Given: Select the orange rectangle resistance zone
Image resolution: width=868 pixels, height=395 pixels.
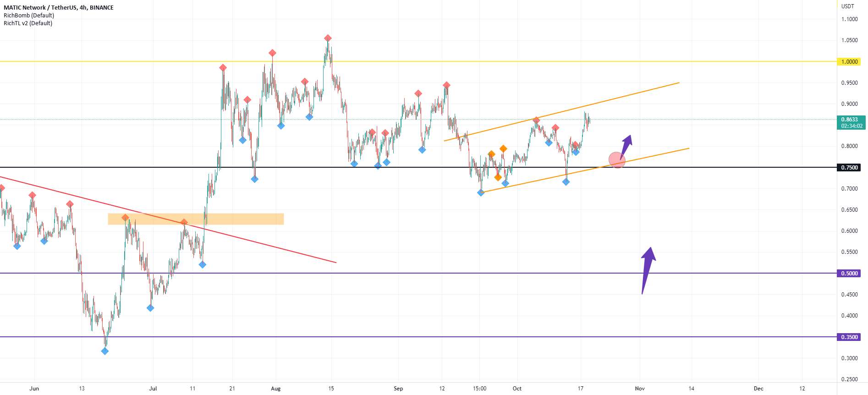Looking at the screenshot, I should [196, 219].
